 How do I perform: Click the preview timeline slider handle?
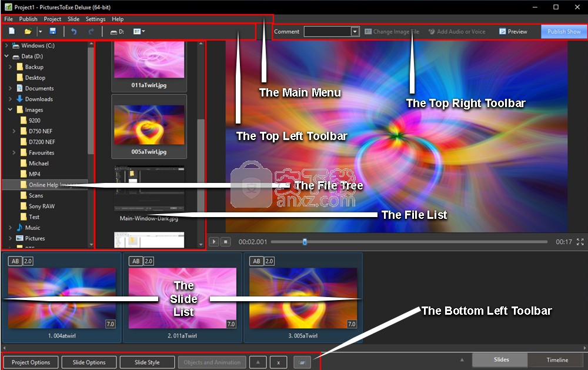[x=305, y=242]
